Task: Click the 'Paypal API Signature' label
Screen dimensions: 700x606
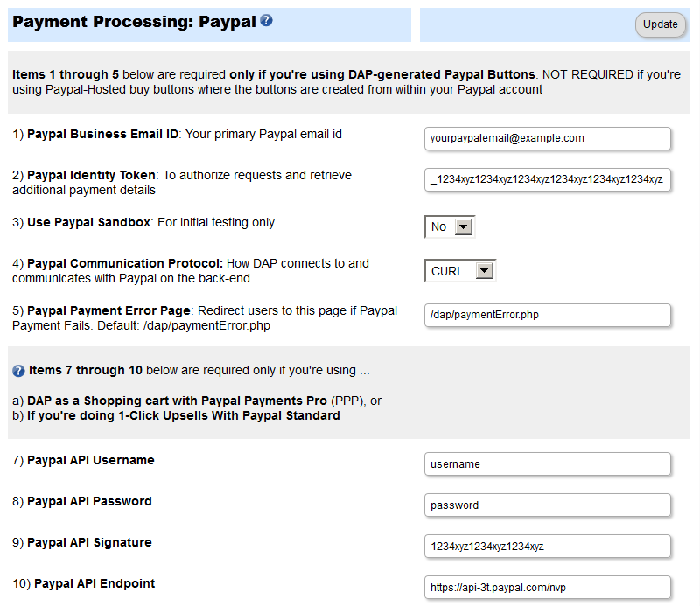Action: pos(89,542)
